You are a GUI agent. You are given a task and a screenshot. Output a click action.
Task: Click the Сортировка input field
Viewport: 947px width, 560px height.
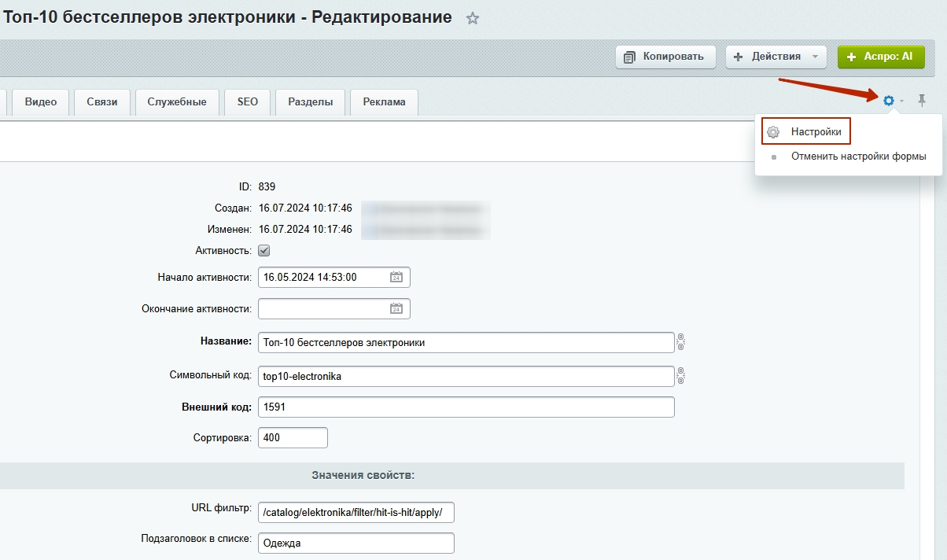pyautogui.click(x=292, y=437)
